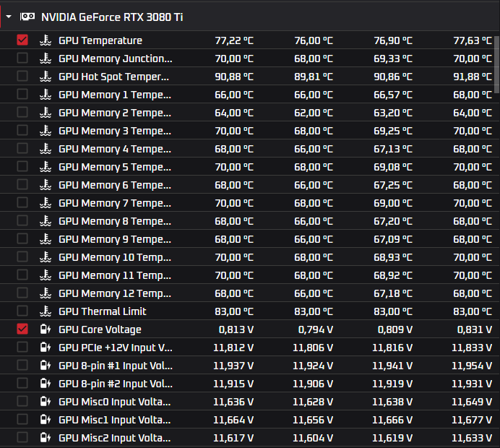Screen dimensions: 500x448
Task: Click the 77,22 °C GPU Temperature value
Action: 234,40
